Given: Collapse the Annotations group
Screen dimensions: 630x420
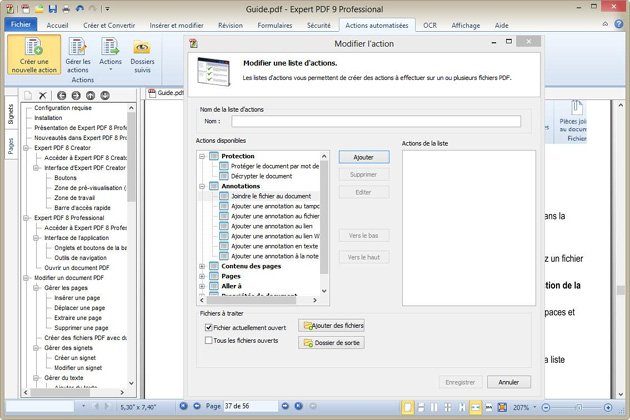Looking at the screenshot, I should pos(202,186).
